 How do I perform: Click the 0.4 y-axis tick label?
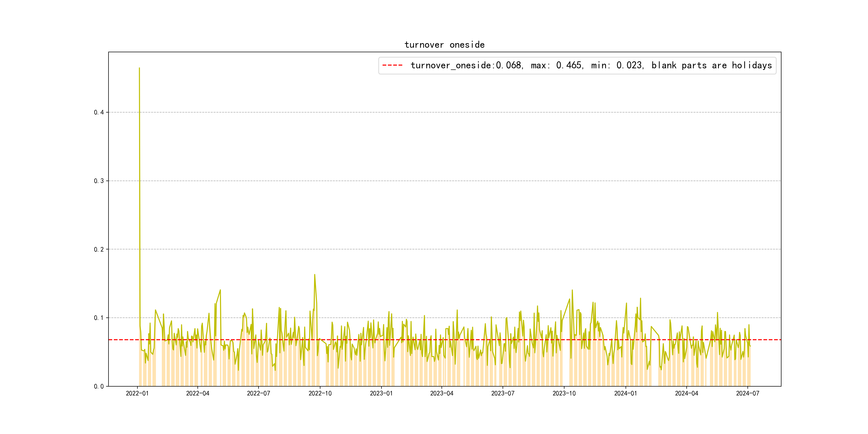[x=99, y=112]
